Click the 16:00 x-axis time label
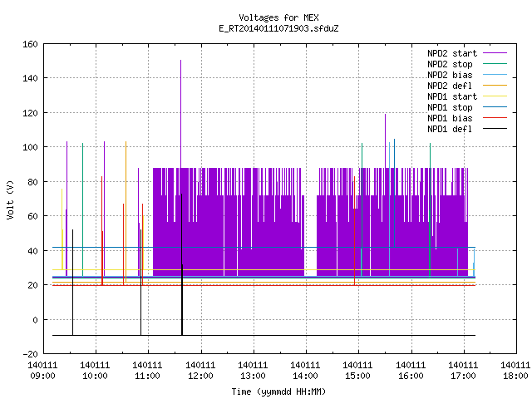 pyautogui.click(x=411, y=377)
